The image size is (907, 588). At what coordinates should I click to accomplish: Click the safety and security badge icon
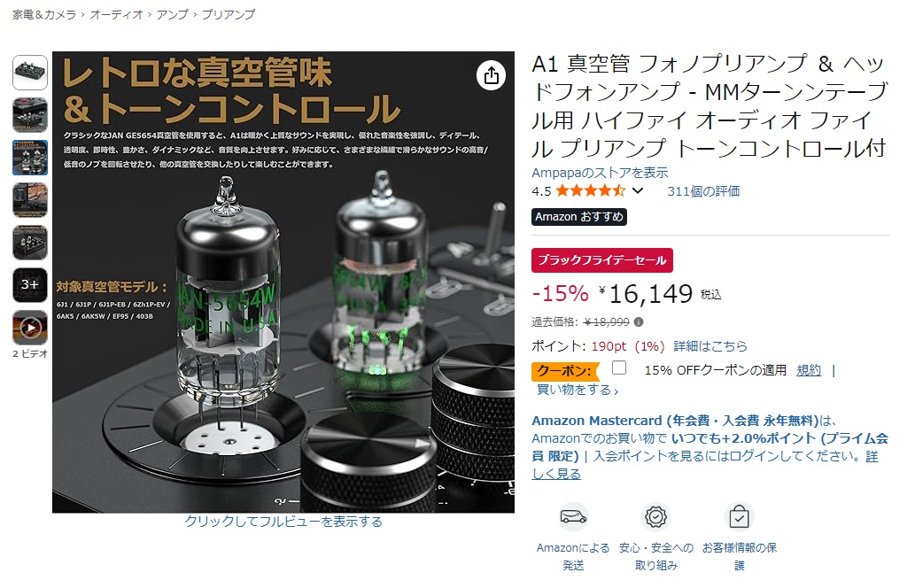point(656,516)
